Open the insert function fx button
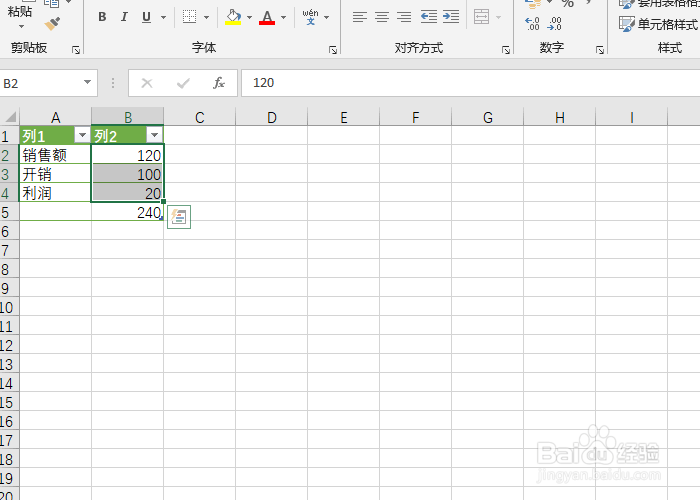The width and height of the screenshot is (700, 500). click(219, 83)
